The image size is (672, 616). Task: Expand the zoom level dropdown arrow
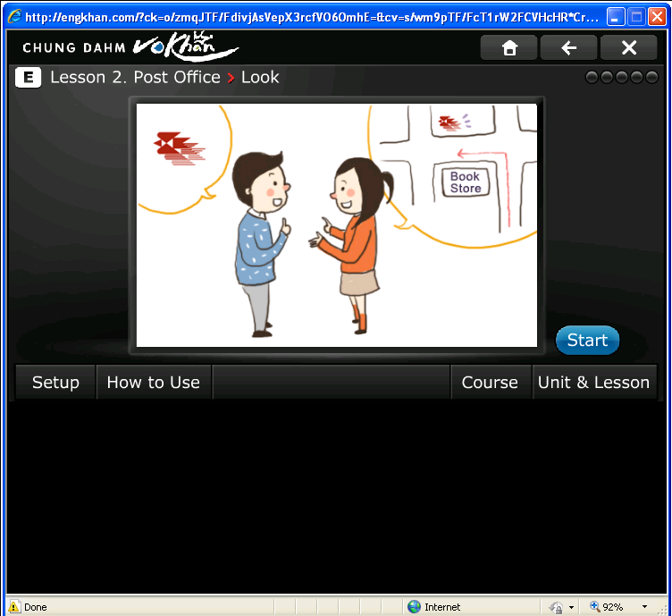click(x=644, y=607)
